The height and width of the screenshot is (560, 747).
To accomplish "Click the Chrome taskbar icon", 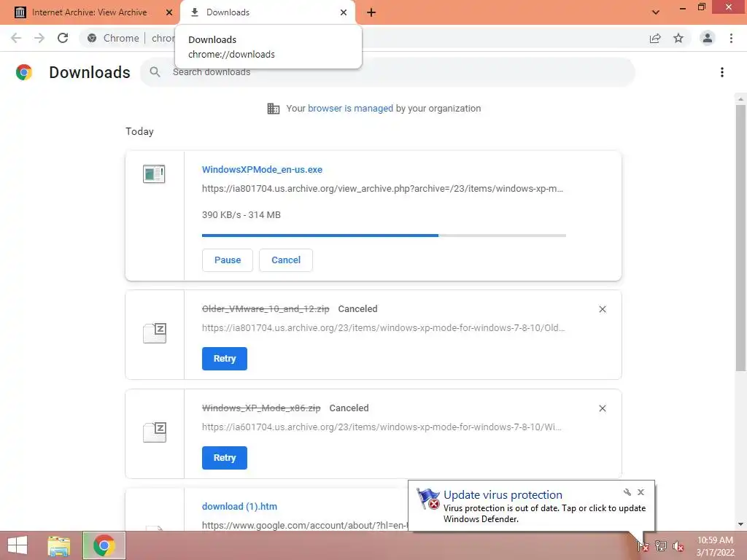I will click(104, 545).
